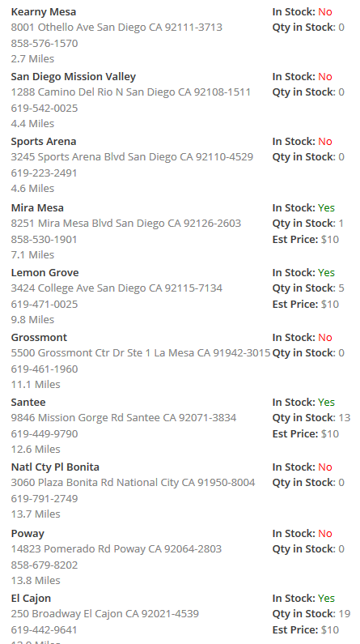Click phone number 858-576-1570
Screen dimensions: 360x644
tap(44, 44)
